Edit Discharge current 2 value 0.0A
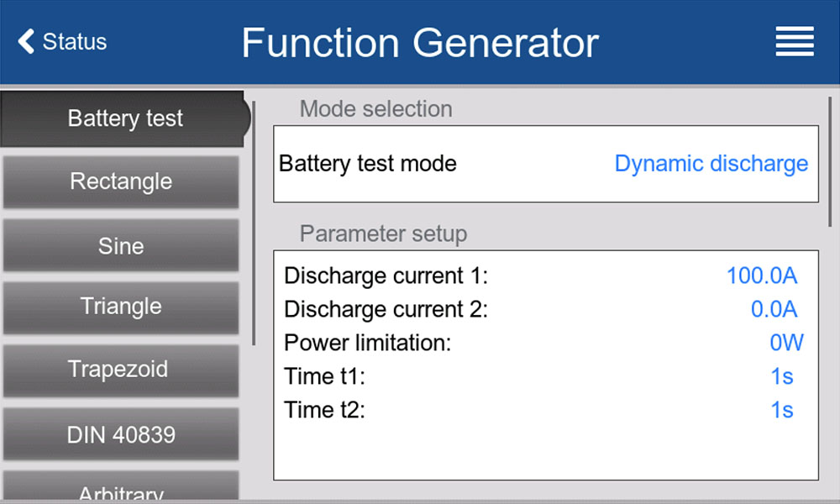This screenshot has width=840, height=504. click(774, 309)
